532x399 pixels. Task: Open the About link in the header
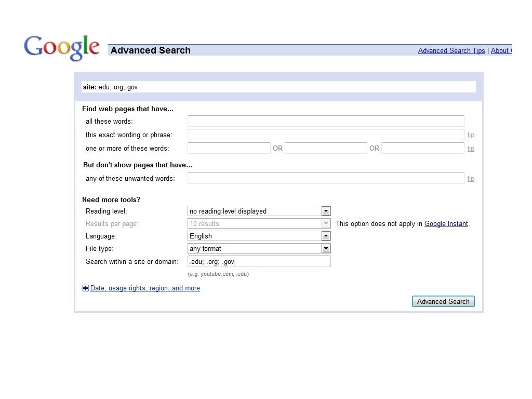coord(500,50)
